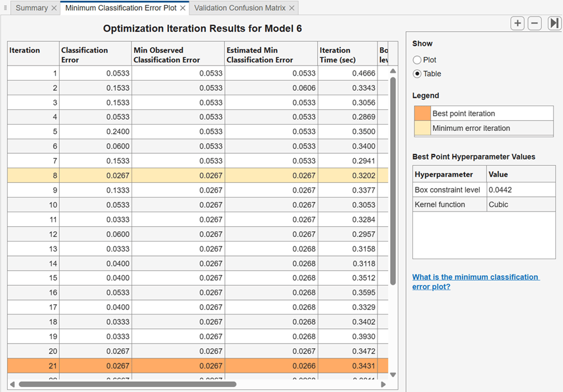The image size is (563, 392).
Task: Click the vertical table scrollbar thumb
Action: 393,181
